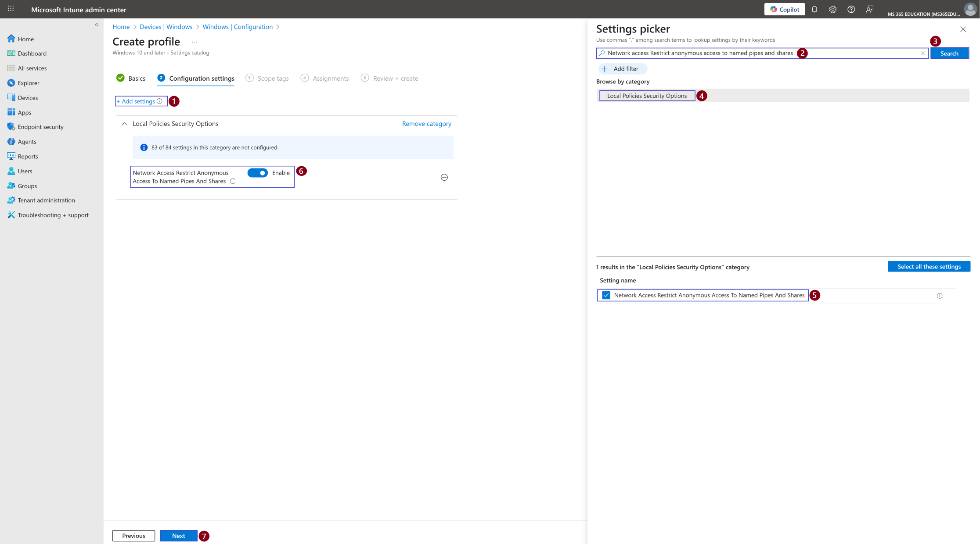The height and width of the screenshot is (544, 980).
Task: Click the Remove category link
Action: 427,124
